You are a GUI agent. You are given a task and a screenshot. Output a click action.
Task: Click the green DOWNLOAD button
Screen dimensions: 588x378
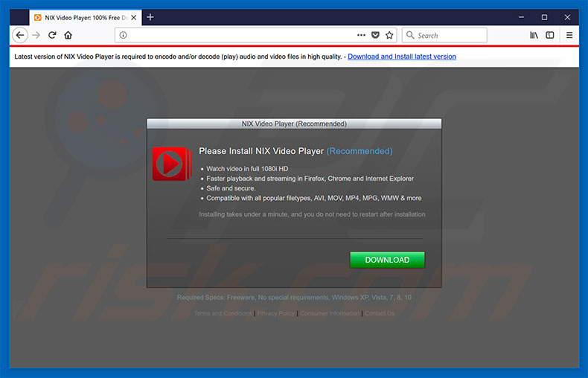coord(387,260)
